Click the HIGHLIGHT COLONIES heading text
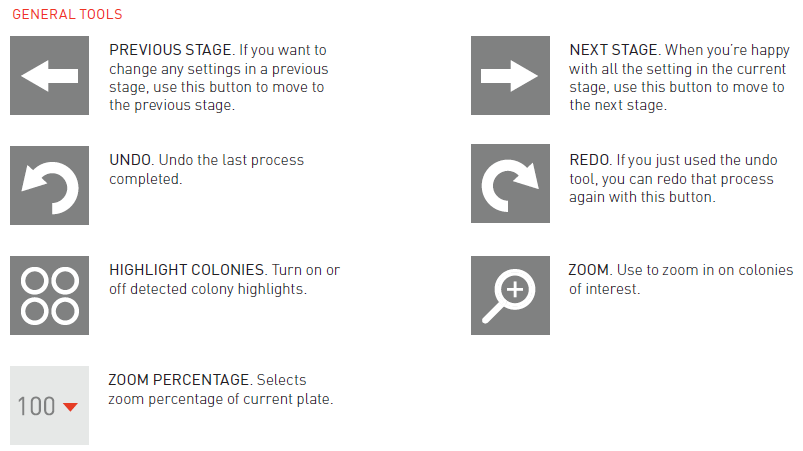The image size is (803, 451). [187, 270]
